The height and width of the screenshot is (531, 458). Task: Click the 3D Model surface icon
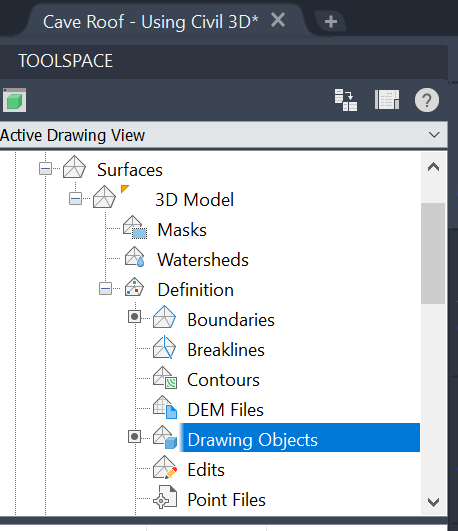[104, 197]
